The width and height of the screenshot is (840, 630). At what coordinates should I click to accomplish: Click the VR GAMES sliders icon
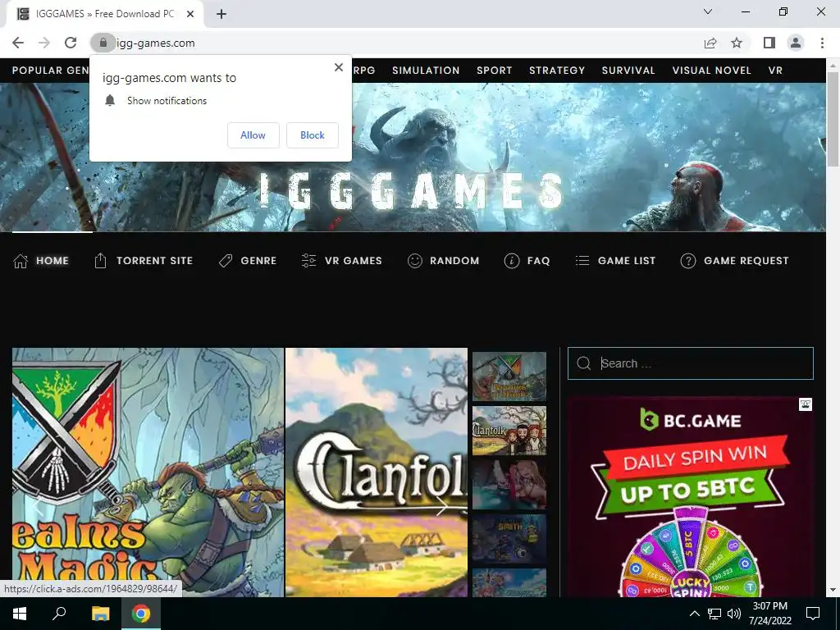(x=308, y=260)
